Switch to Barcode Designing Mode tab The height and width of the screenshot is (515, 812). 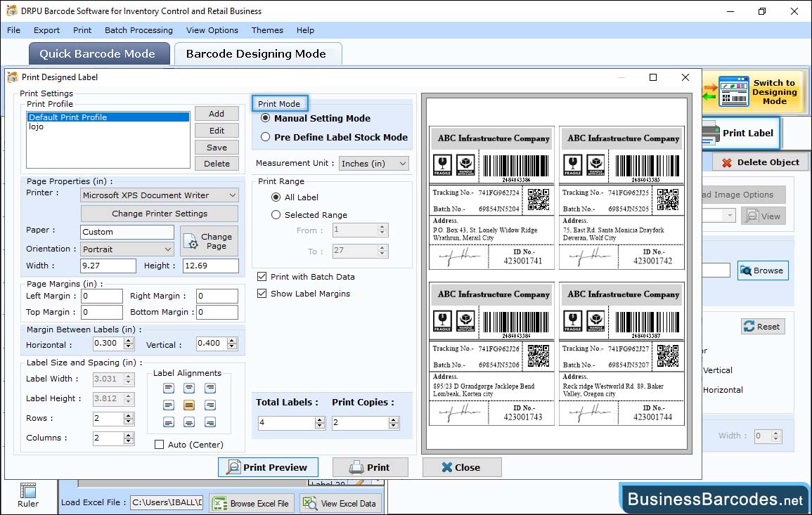(257, 54)
